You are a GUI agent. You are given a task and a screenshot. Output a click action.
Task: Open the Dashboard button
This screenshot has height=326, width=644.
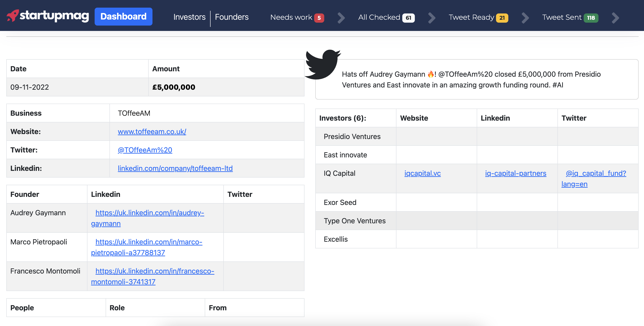point(124,17)
